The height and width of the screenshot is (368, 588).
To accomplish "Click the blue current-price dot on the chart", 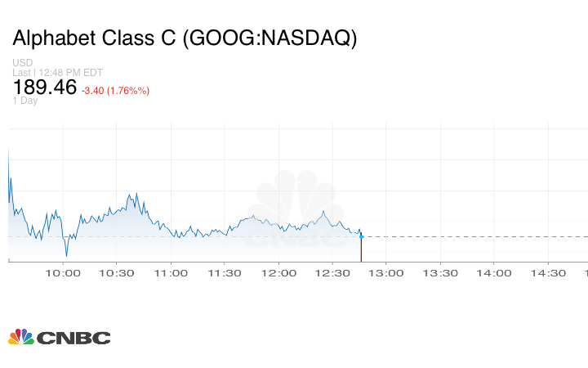I will [x=361, y=236].
